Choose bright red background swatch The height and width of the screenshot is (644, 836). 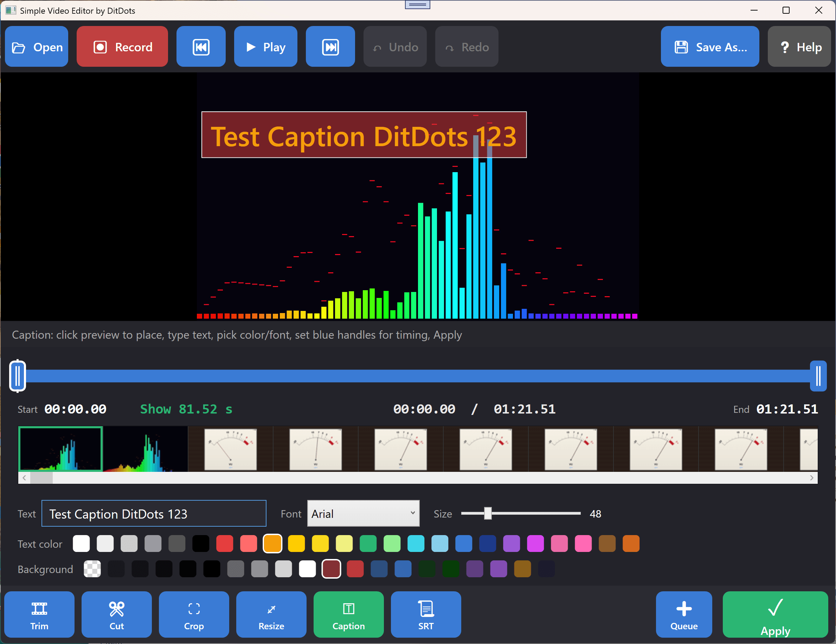[x=355, y=569]
